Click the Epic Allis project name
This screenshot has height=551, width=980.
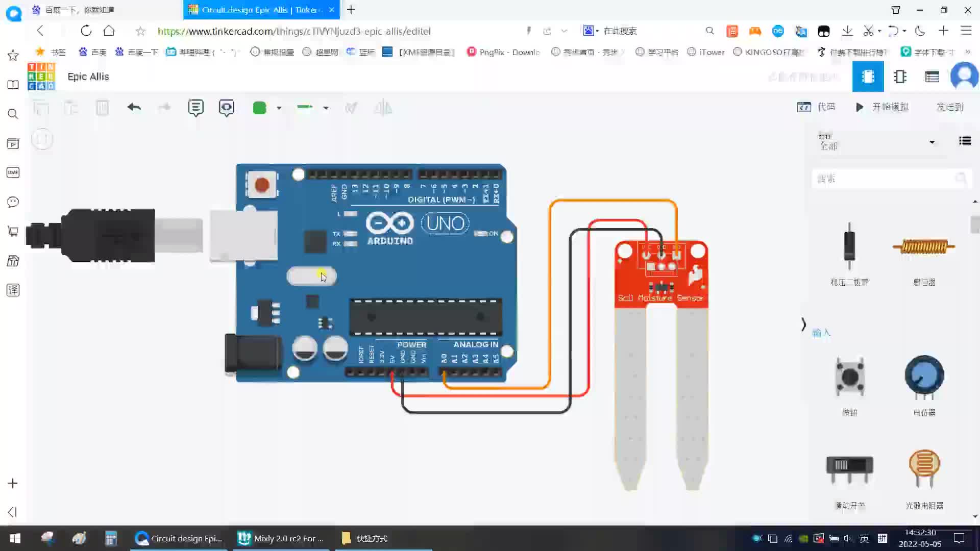point(88,77)
